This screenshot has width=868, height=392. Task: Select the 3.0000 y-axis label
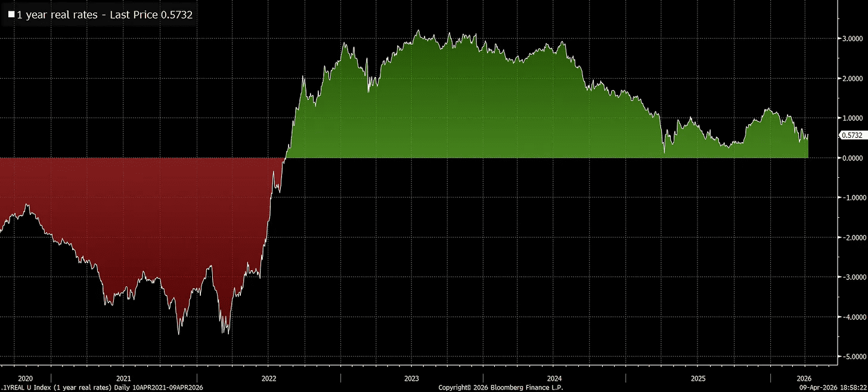(x=851, y=39)
